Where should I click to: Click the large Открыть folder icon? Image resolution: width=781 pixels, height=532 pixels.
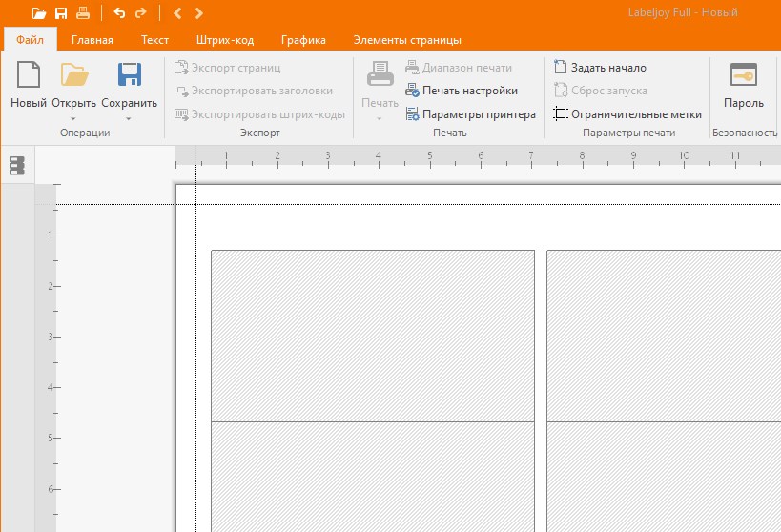(74, 74)
